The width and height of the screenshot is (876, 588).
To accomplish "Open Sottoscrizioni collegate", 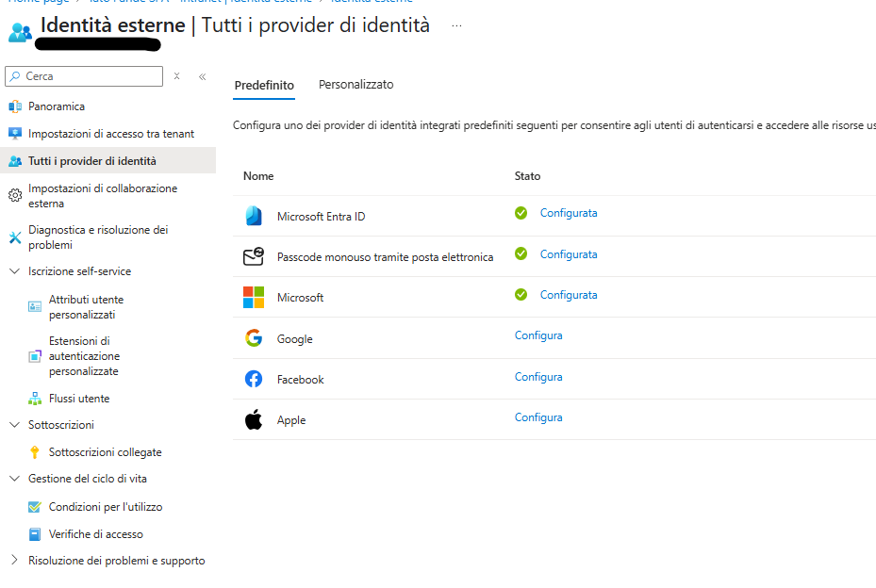I will 105,451.
